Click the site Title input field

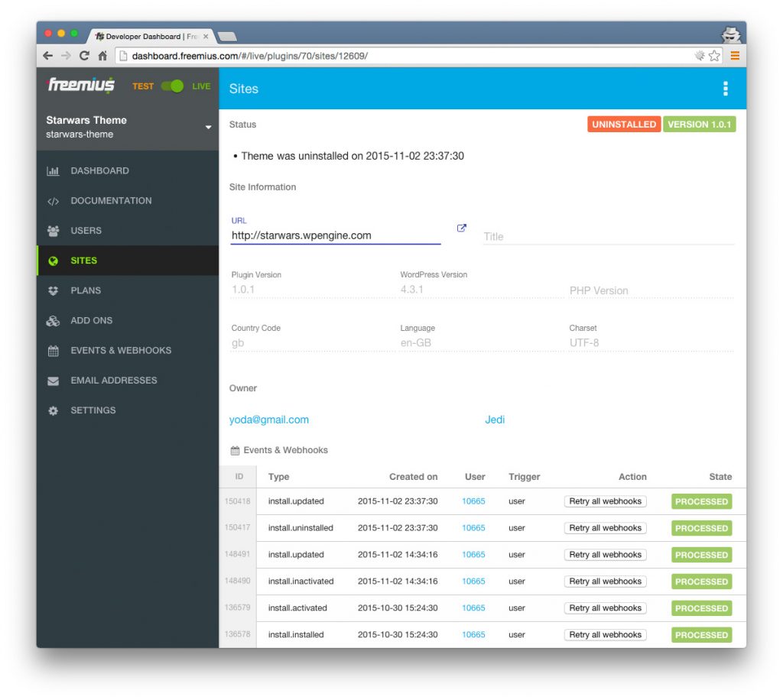click(x=609, y=236)
